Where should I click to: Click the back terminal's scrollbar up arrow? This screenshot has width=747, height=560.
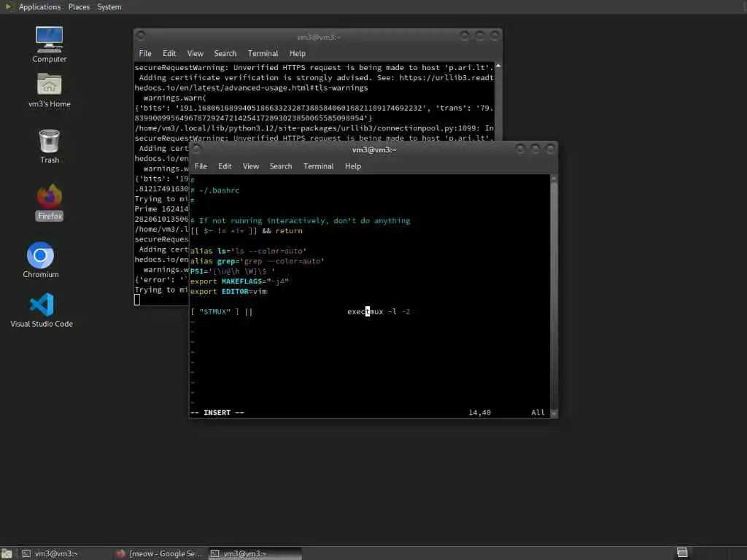(x=498, y=66)
